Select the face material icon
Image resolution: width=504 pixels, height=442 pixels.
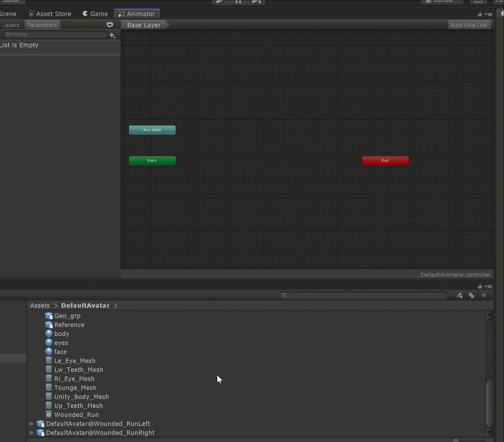click(49, 351)
